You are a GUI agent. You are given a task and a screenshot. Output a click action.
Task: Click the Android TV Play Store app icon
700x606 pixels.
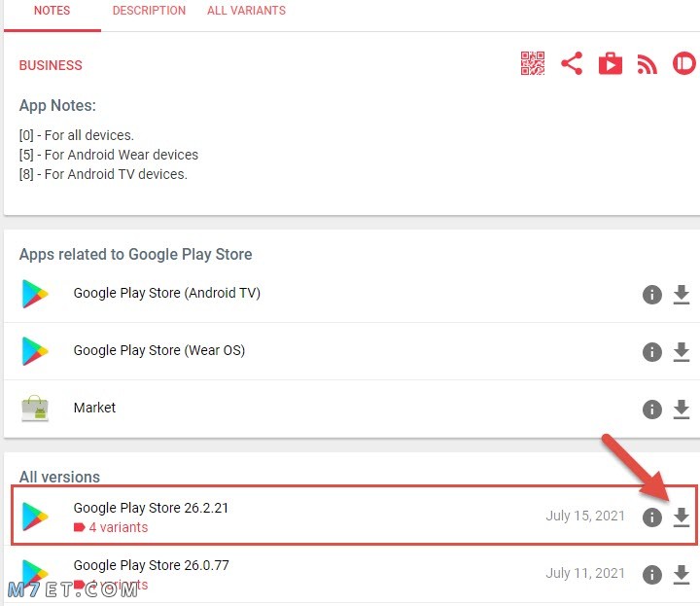click(x=35, y=294)
